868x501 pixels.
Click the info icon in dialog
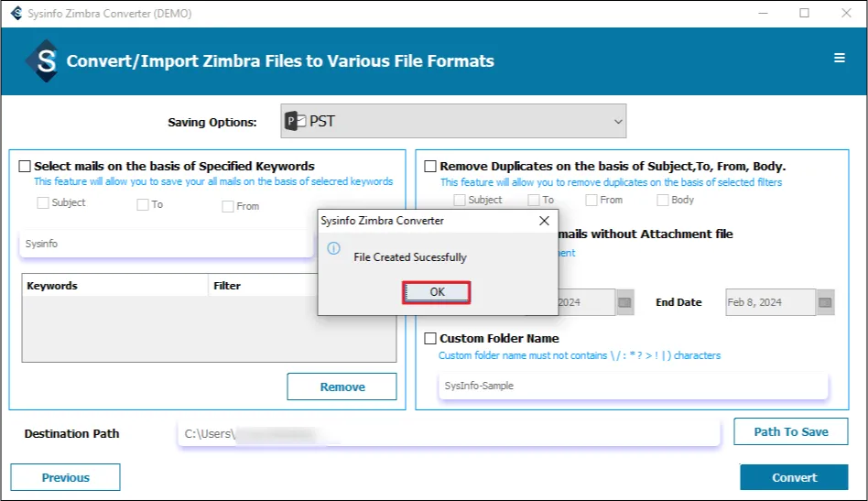click(334, 248)
